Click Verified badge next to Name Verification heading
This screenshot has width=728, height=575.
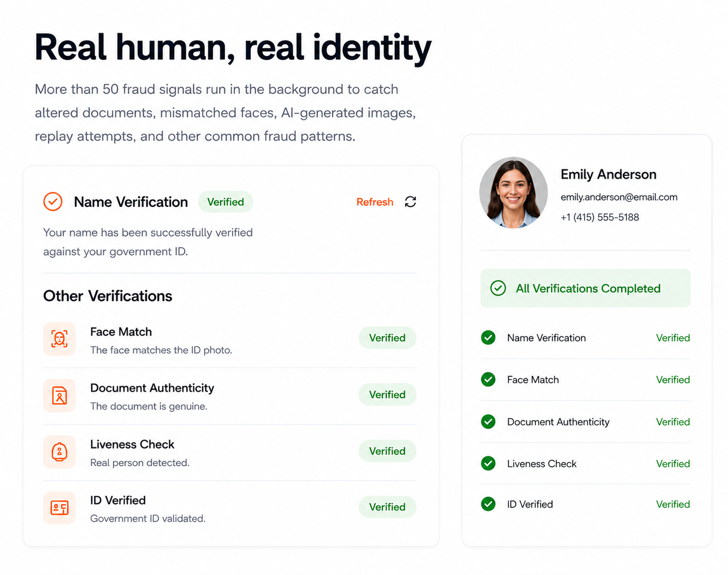point(225,202)
